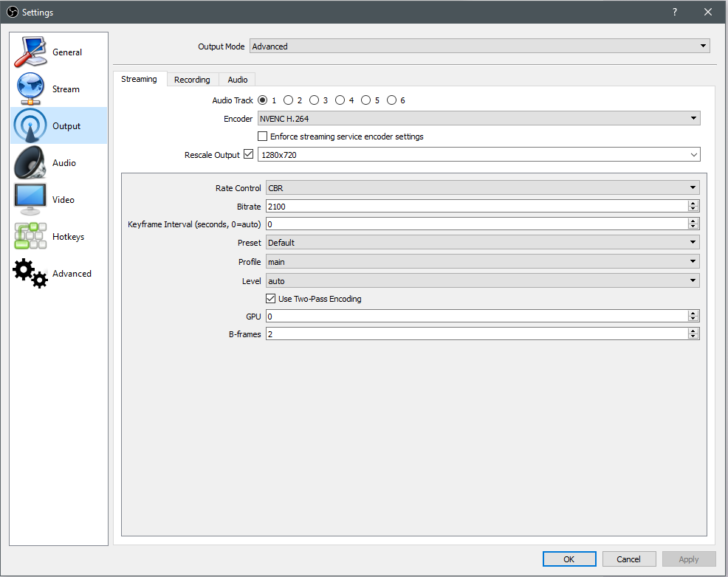Increase Keyframe Interval with up arrow
Screen dimensions: 728x577
click(693, 221)
